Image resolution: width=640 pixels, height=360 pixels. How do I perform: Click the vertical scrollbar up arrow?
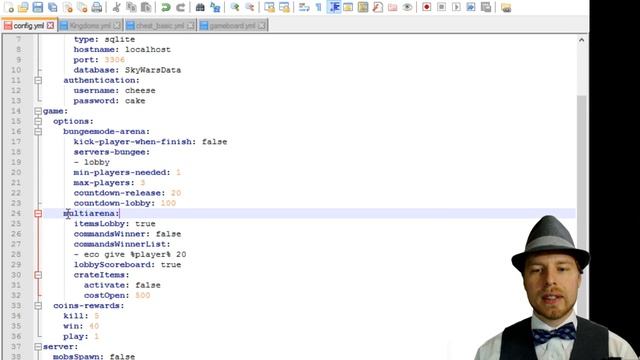point(581,40)
